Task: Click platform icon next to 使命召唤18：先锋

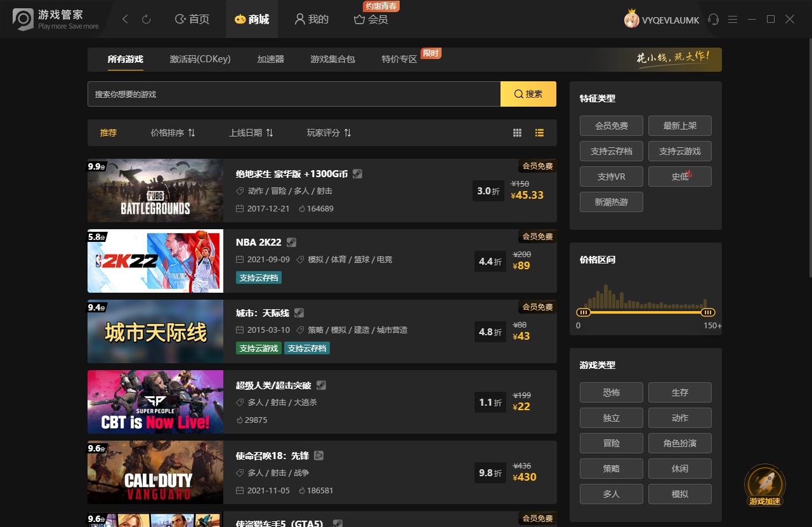Action: tap(319, 455)
